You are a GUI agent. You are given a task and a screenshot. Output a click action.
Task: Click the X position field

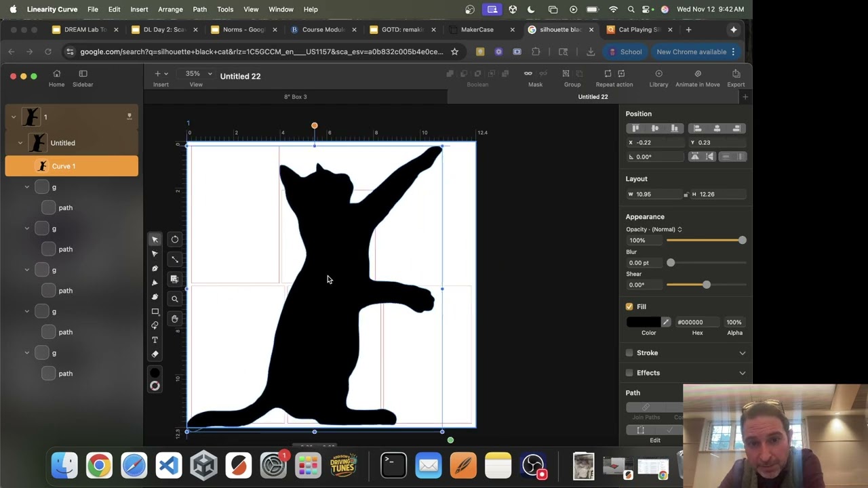coord(656,142)
